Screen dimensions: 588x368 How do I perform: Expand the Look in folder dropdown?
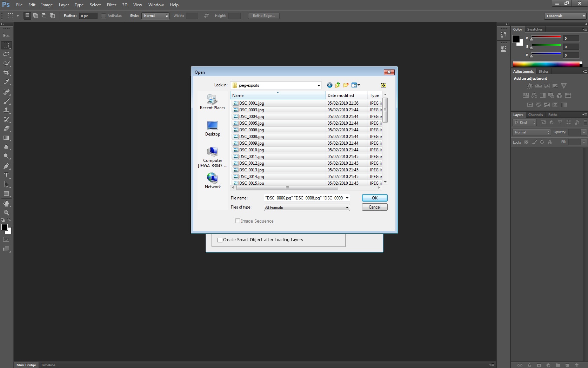click(318, 85)
